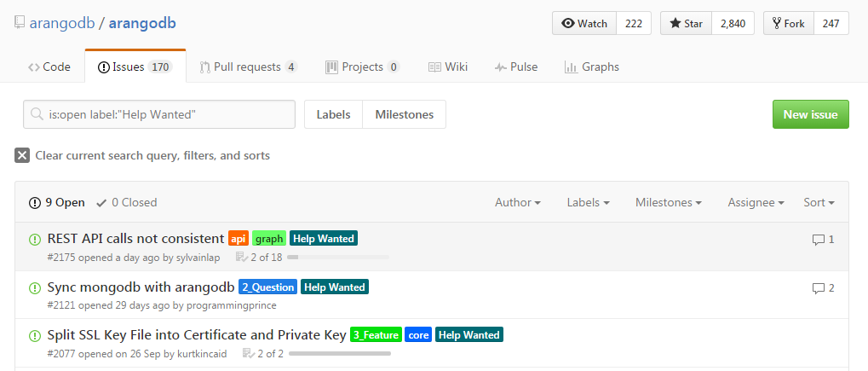Click the blue 2_Question label
This screenshot has width=868, height=371.
[x=268, y=287]
